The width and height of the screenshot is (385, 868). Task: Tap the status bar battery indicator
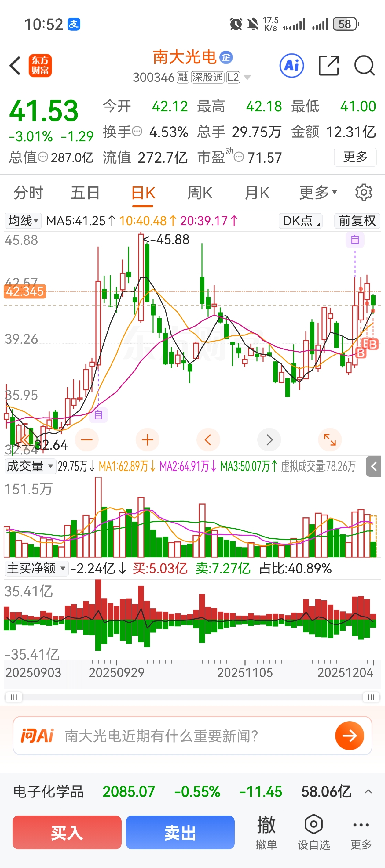point(346,24)
